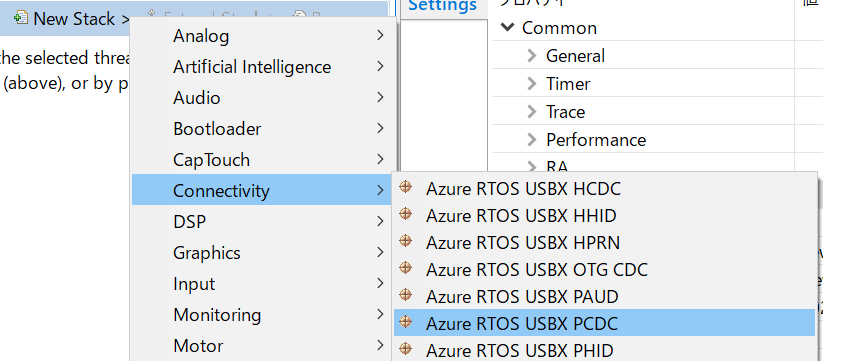The height and width of the screenshot is (361, 842).
Task: Select the General property row label
Action: coord(575,56)
